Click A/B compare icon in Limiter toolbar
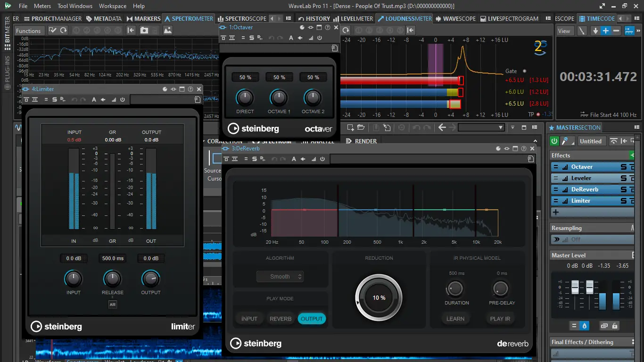The height and width of the screenshot is (362, 644). coord(94,99)
